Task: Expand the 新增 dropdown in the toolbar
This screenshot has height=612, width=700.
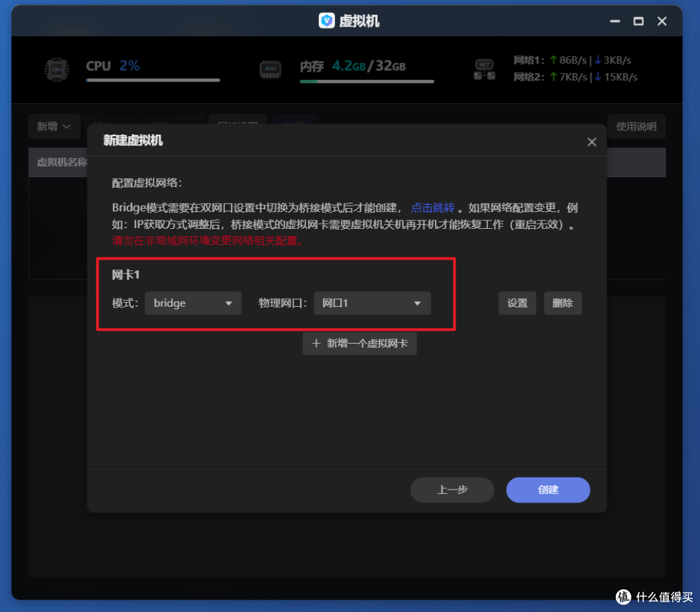Action: (54, 126)
